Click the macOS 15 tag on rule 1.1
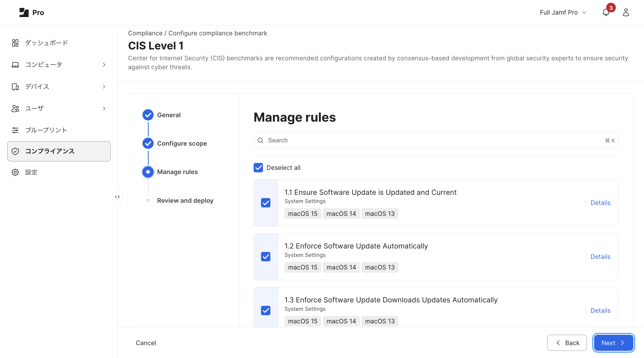This screenshot has width=644, height=358. click(302, 214)
